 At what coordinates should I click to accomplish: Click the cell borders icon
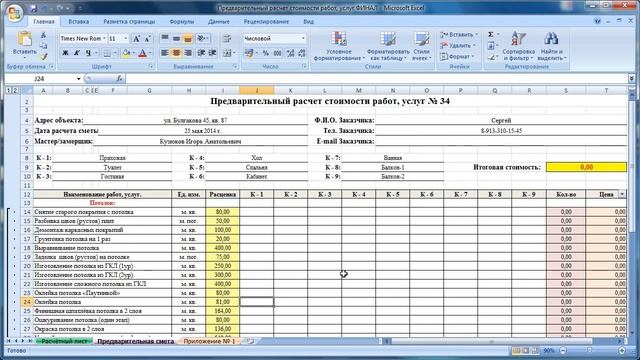point(107,53)
